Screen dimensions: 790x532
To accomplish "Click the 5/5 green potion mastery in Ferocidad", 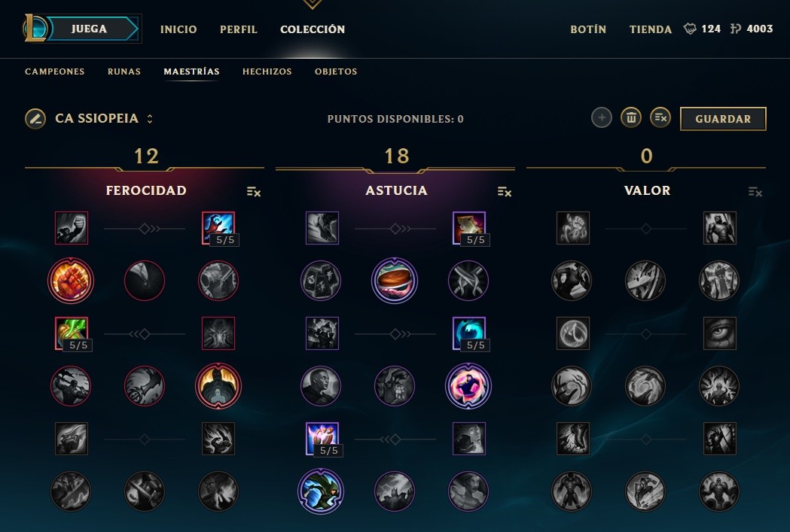I will (x=72, y=333).
